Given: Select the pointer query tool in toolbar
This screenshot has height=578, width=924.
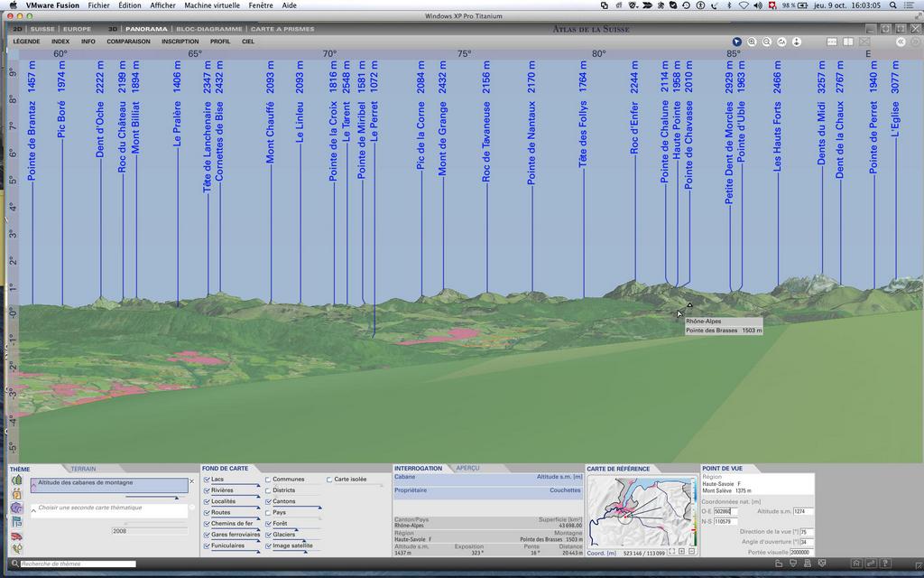Looking at the screenshot, I should pyautogui.click(x=736, y=42).
